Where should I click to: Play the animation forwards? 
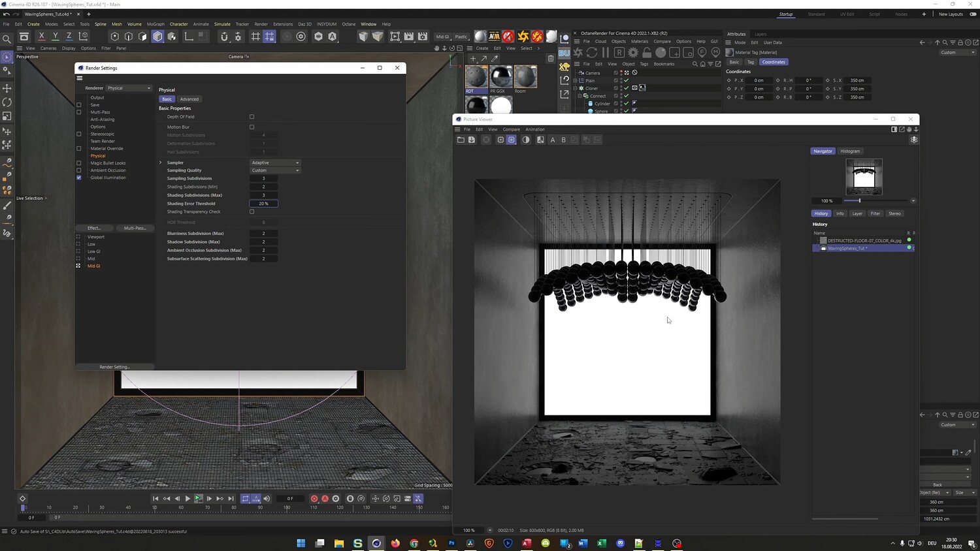[x=188, y=499]
